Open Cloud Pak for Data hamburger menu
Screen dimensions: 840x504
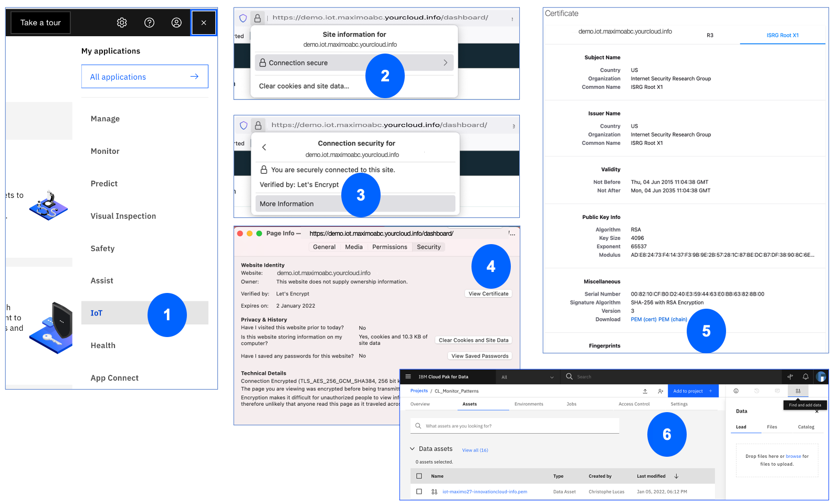[408, 376]
